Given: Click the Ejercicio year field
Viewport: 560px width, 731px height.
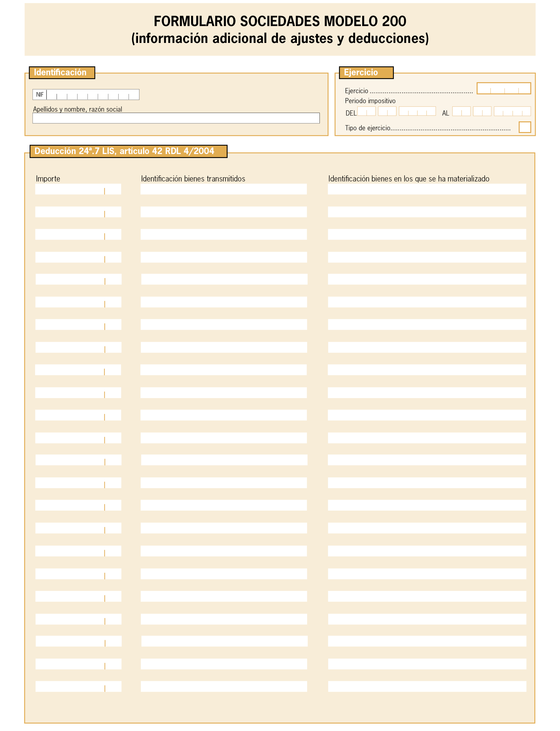Looking at the screenshot, I should 504,88.
